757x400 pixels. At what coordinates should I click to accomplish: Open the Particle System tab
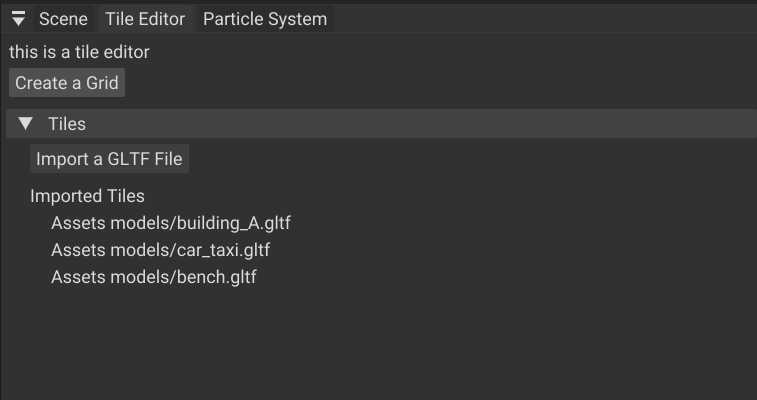tap(264, 19)
